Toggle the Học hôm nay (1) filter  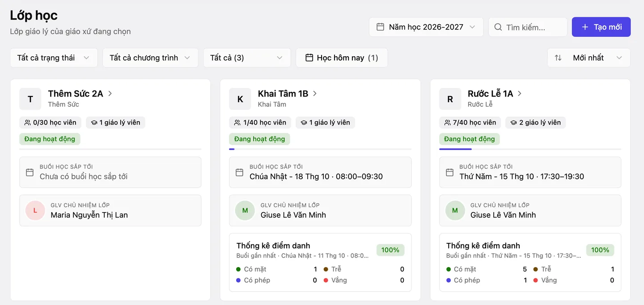pos(342,58)
